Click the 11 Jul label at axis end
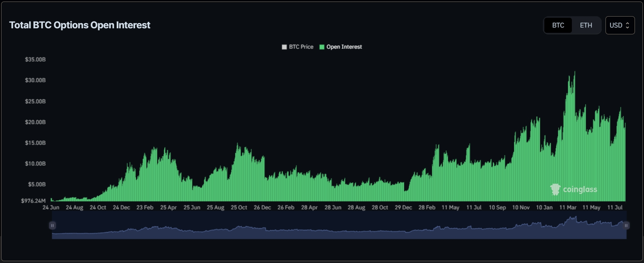 click(615, 208)
